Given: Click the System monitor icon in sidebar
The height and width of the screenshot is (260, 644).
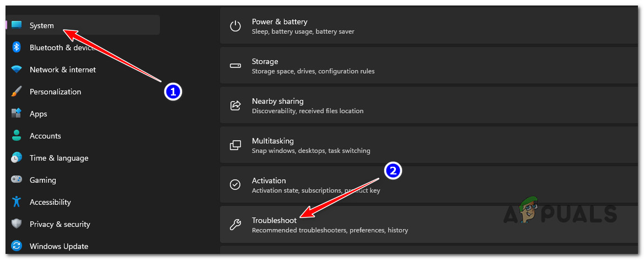Looking at the screenshot, I should click(x=17, y=25).
